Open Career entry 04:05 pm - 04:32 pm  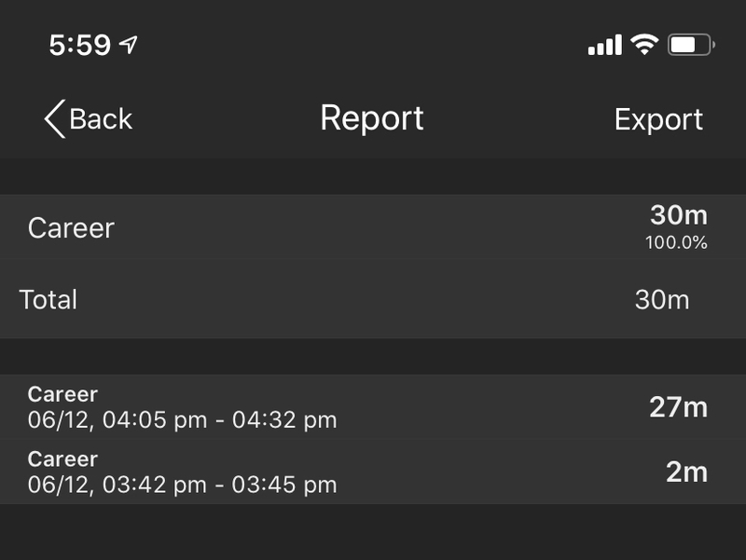373,407
